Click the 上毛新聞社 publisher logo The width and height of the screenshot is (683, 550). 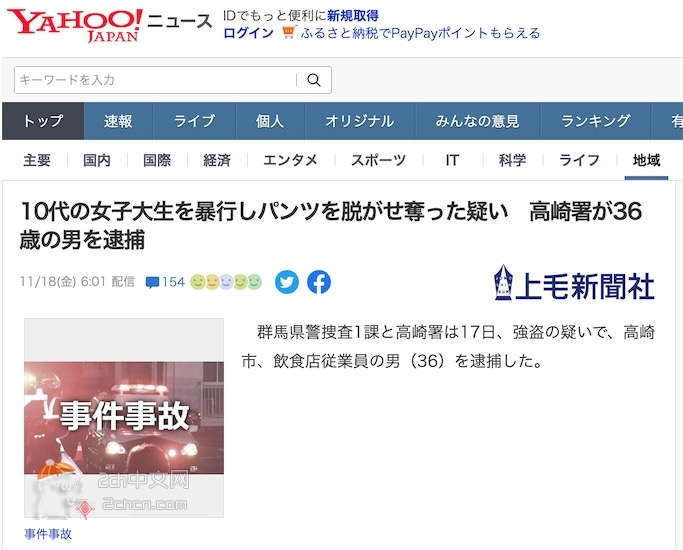click(x=575, y=283)
